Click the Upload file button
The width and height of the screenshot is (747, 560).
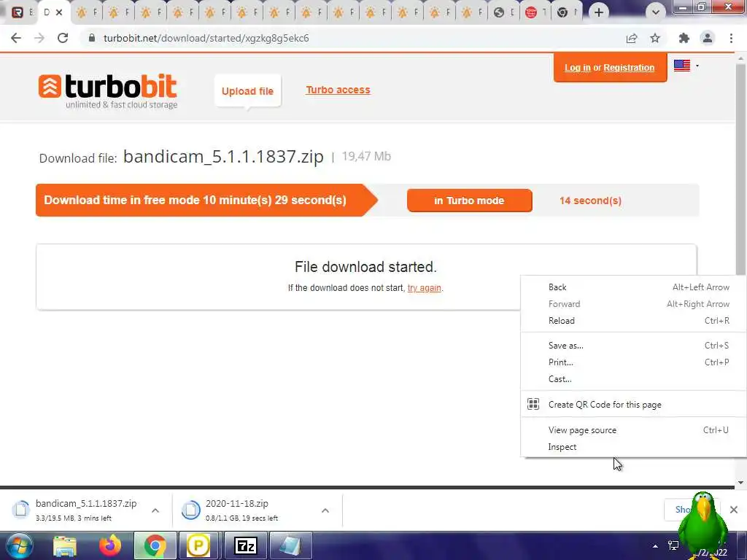pyautogui.click(x=248, y=91)
